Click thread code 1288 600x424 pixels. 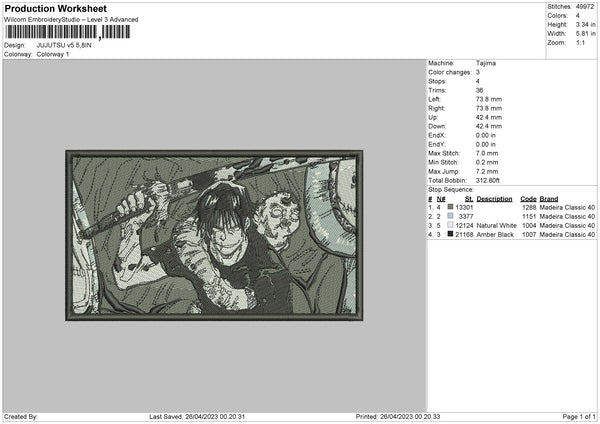[529, 207]
